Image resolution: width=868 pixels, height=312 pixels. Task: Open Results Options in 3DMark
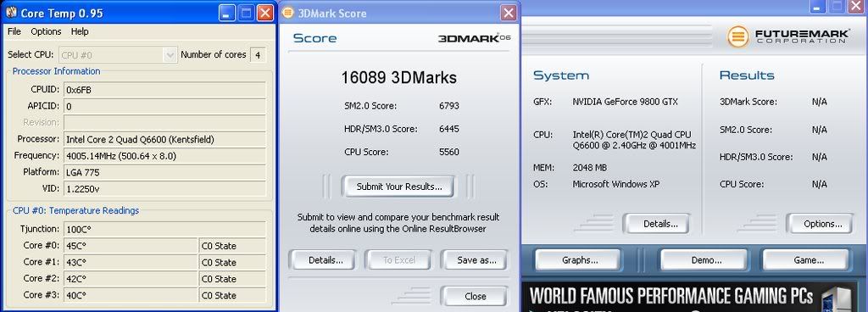[x=820, y=224]
